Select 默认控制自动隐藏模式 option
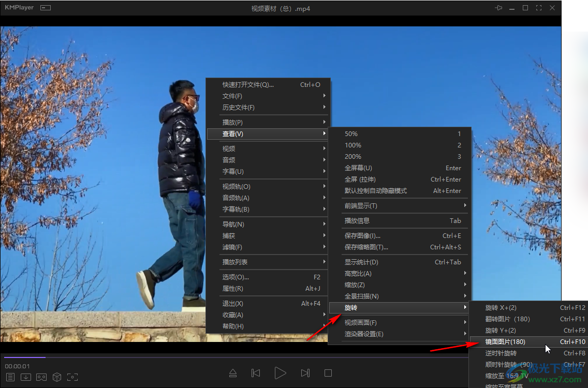Viewport: 588px width, 388px height. pyautogui.click(x=399, y=191)
